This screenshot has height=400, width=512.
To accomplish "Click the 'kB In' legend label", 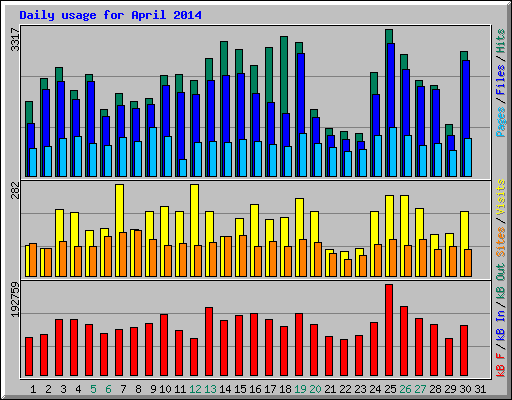I will tap(500, 325).
